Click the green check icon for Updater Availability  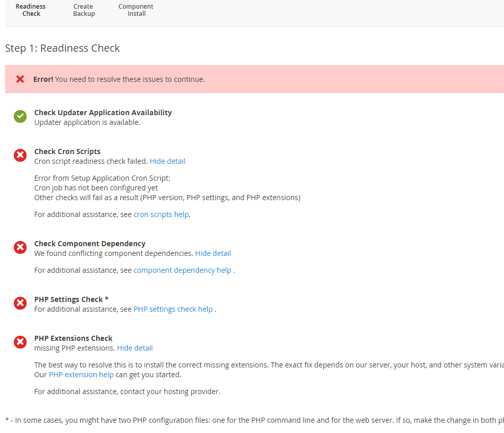pyautogui.click(x=20, y=117)
